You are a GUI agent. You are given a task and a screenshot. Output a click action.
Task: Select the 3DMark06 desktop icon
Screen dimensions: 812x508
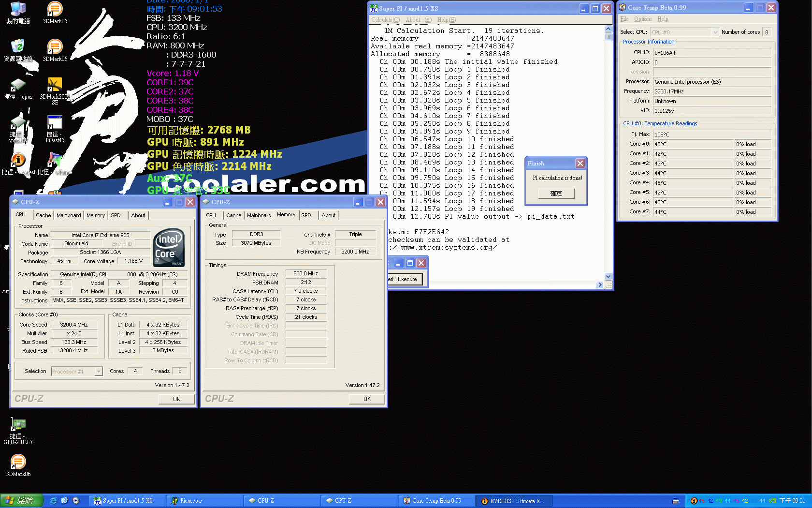(x=18, y=465)
